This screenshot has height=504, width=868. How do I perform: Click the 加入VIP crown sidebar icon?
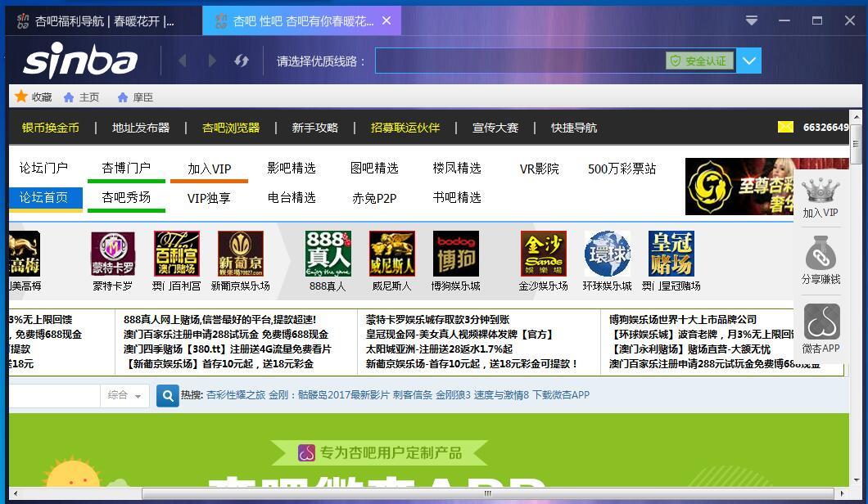[x=821, y=197]
